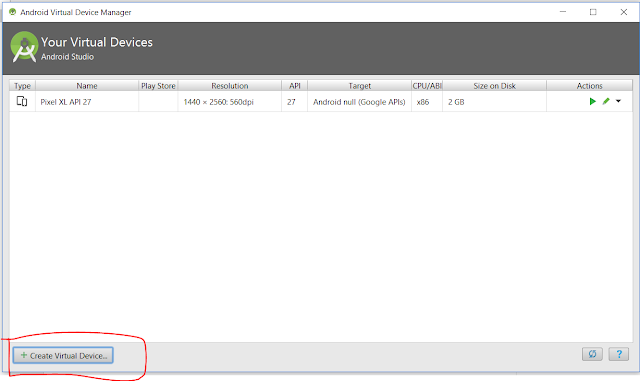Image resolution: width=640 pixels, height=381 pixels.
Task: Sort by the Resolution column header
Action: (x=230, y=86)
